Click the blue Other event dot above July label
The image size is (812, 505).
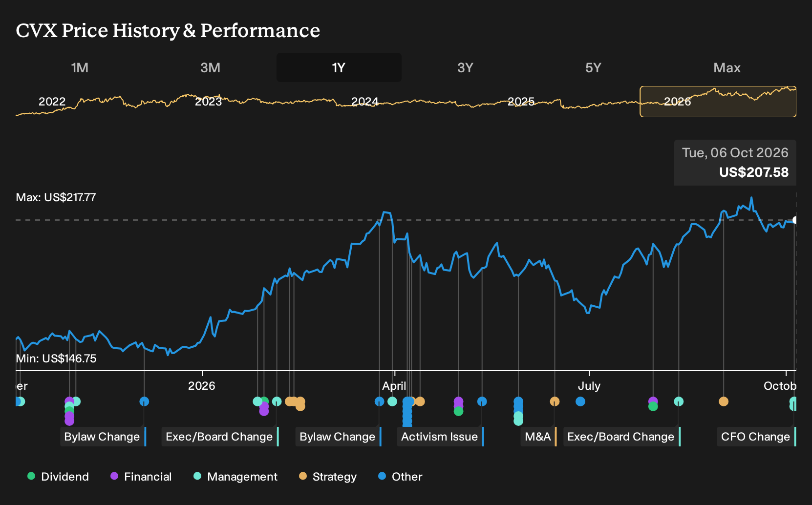[x=580, y=401]
